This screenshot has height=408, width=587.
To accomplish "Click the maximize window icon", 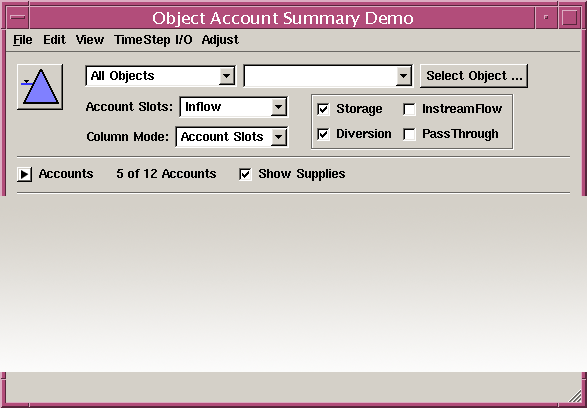I will [x=569, y=18].
